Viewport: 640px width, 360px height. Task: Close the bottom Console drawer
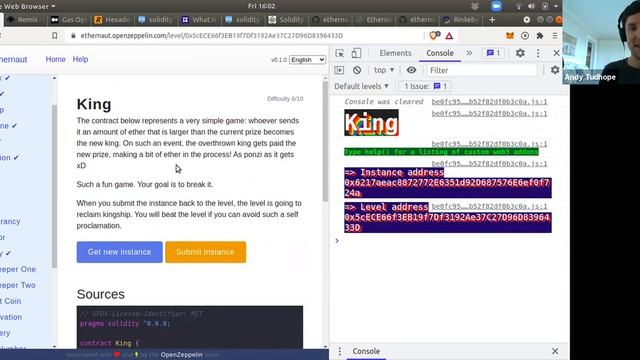(x=555, y=351)
